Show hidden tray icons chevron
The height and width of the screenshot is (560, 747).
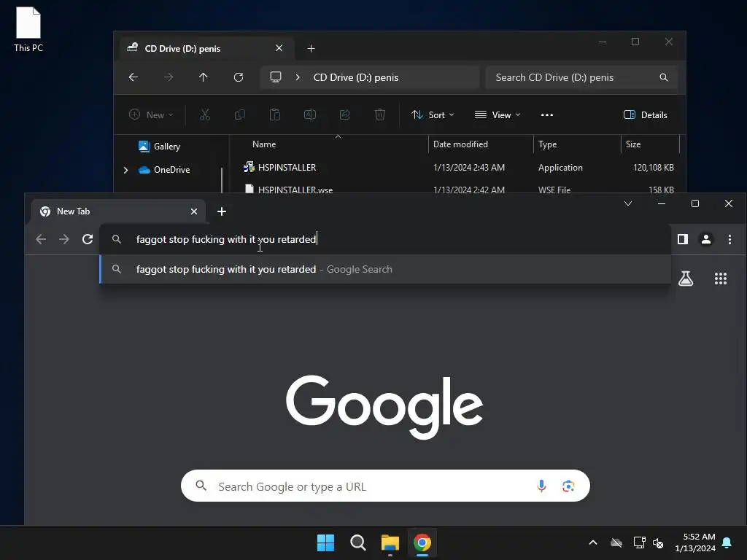tap(592, 542)
